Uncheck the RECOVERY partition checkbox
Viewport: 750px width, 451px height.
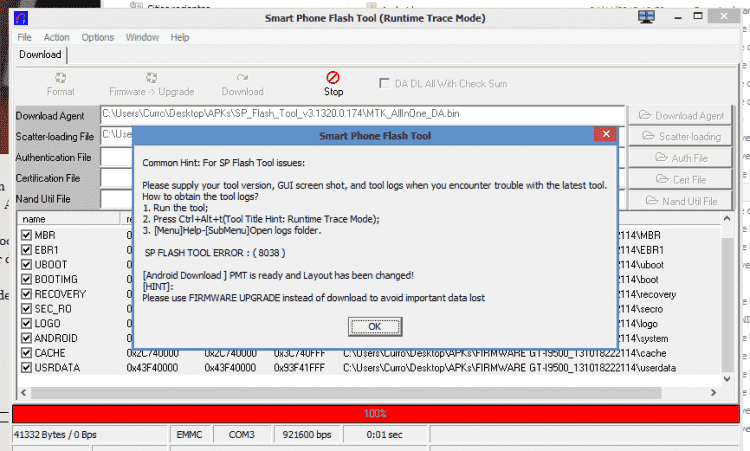coord(26,294)
